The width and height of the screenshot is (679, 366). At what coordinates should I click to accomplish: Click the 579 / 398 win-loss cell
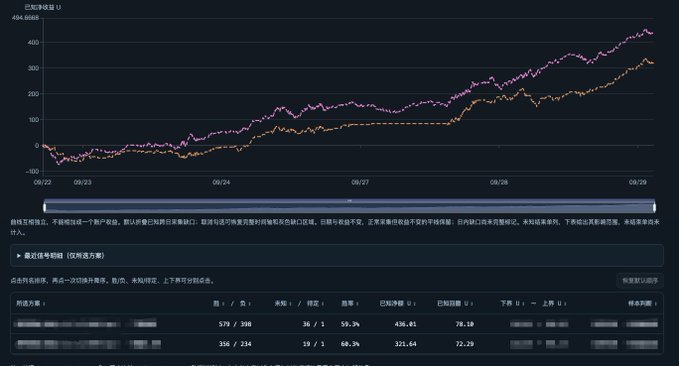pyautogui.click(x=235, y=324)
